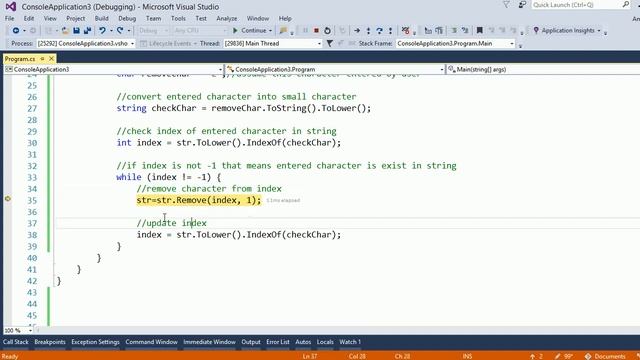Open the Test menu

(x=201, y=18)
